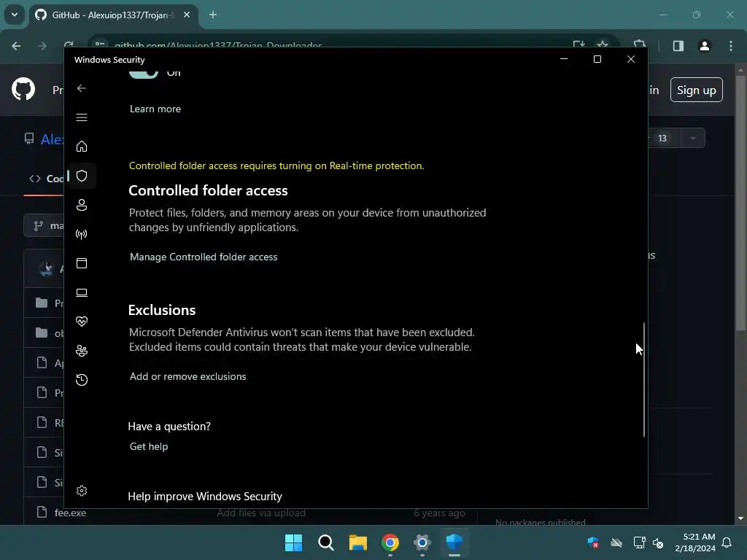The width and height of the screenshot is (747, 560).
Task: Click Windows Security taskbar icon
Action: [x=454, y=542]
